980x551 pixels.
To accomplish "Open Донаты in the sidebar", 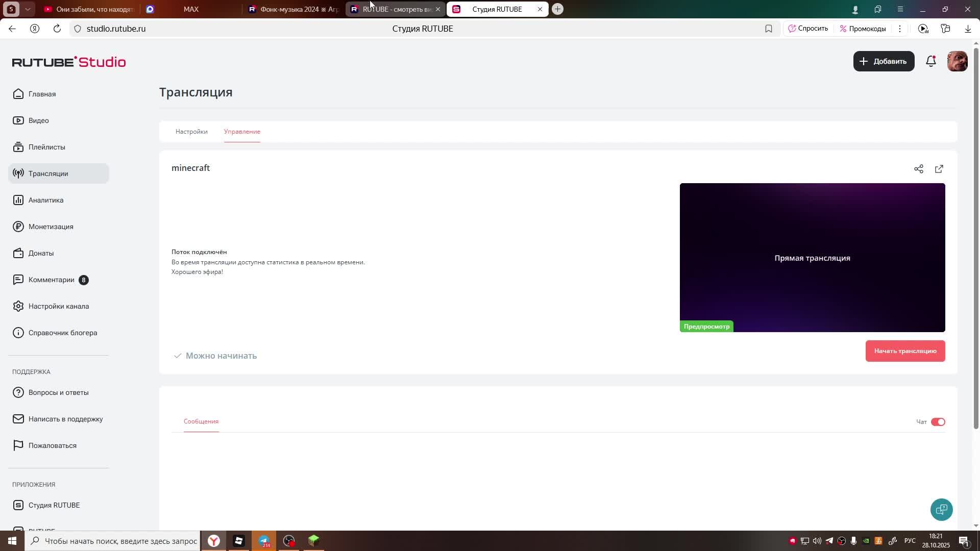I will (41, 253).
